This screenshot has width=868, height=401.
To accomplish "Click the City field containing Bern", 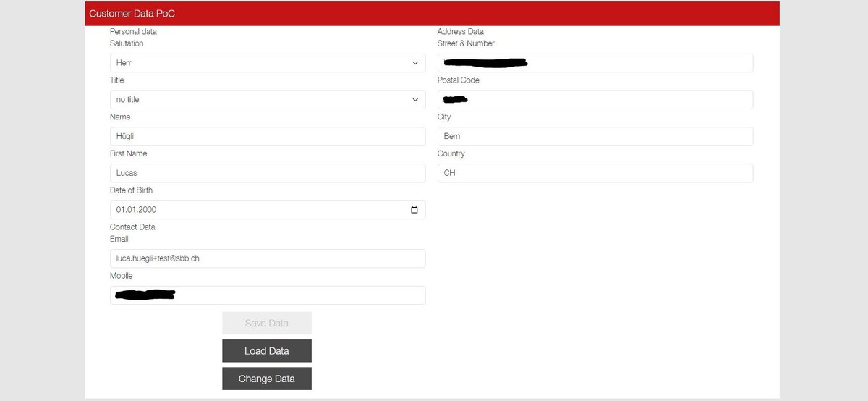I will (x=595, y=137).
